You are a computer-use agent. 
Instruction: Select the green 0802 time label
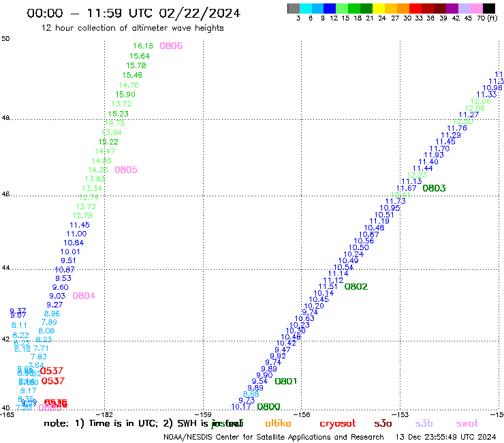pos(356,287)
